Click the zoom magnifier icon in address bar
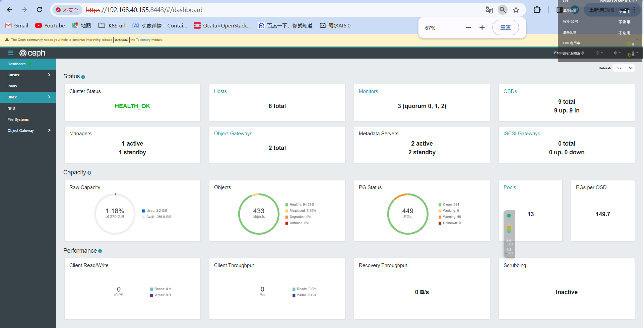This screenshot has height=328, width=644. coord(503,10)
